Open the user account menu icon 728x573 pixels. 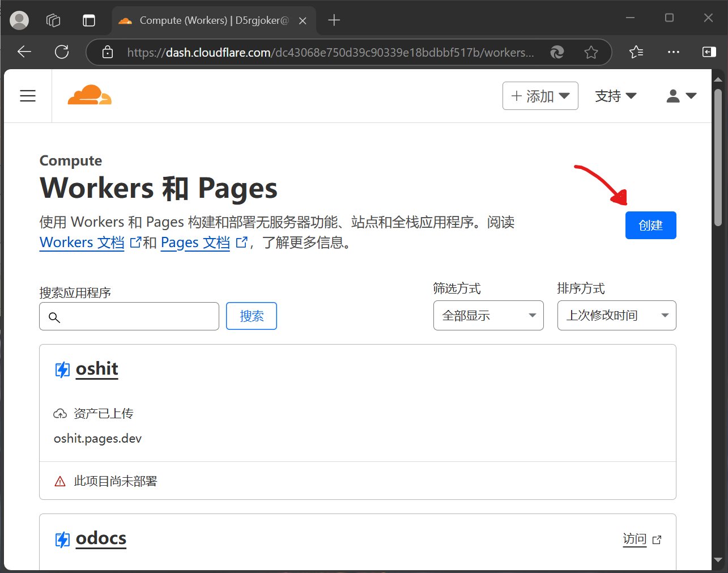[x=681, y=96]
